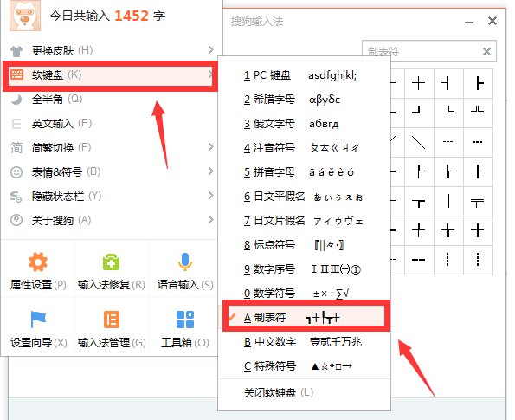Insert the thin diagonal ╲ symbol

pos(419,142)
